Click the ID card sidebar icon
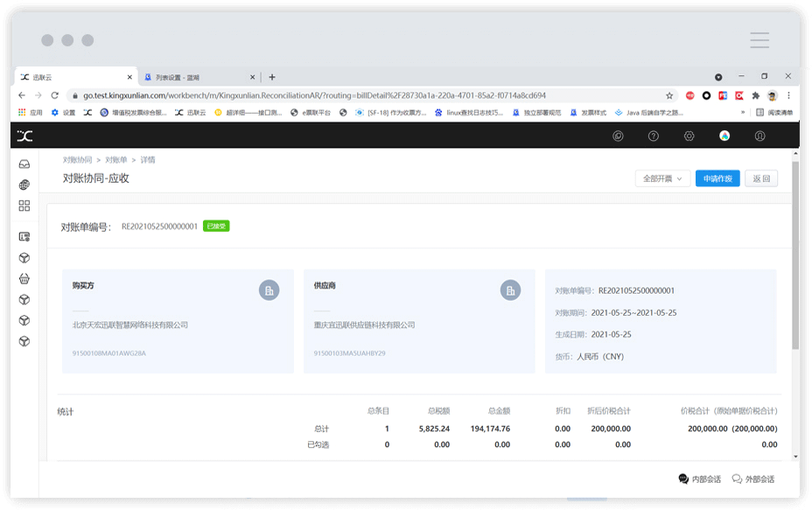The width and height of the screenshot is (812, 510). [x=24, y=236]
